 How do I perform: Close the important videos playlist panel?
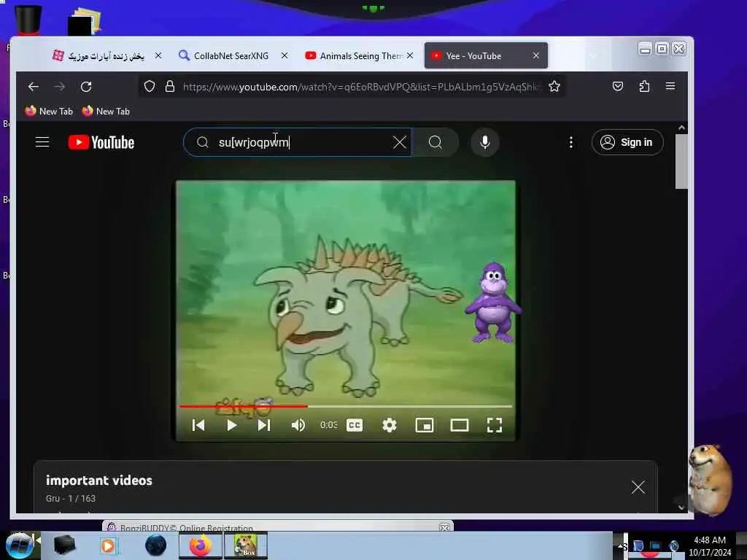tap(638, 487)
